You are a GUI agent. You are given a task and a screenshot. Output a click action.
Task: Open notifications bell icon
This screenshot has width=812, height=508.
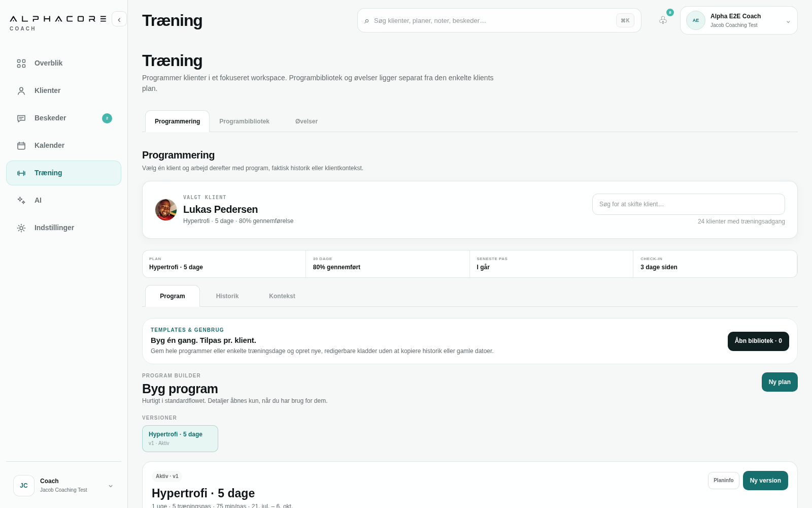point(663,20)
